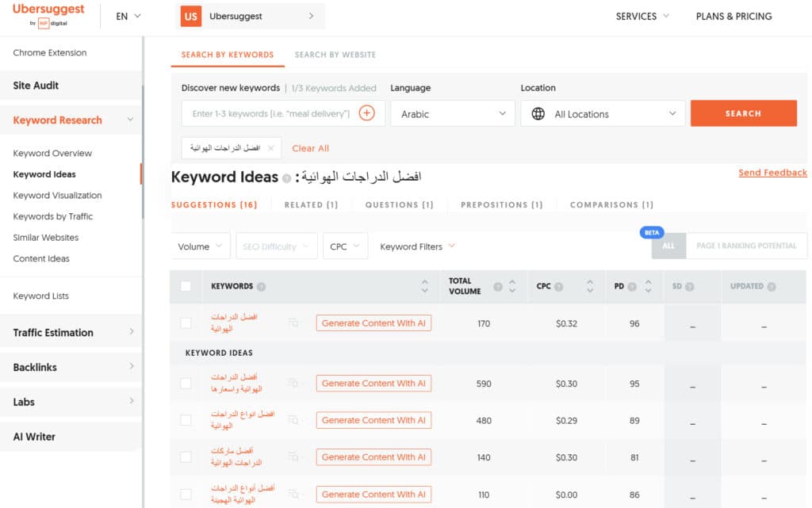Viewport: 812px width, 508px height.
Task: Click the Ubersuggest logo
Action: pos(48,15)
